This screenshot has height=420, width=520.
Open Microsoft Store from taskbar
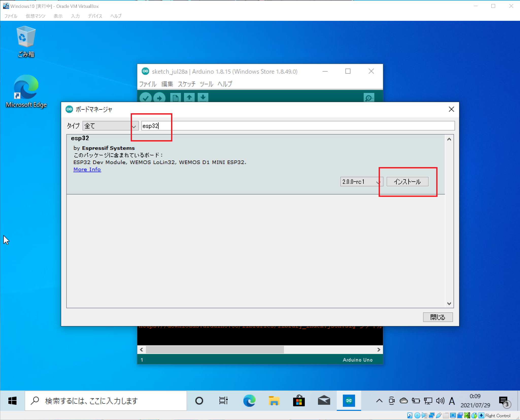(x=299, y=401)
